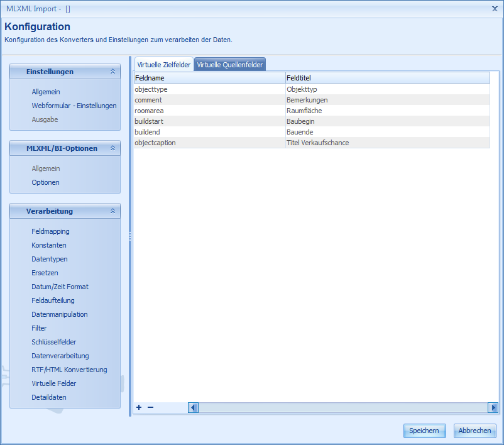
Task: Save the configuration with Speichern
Action: [424, 431]
